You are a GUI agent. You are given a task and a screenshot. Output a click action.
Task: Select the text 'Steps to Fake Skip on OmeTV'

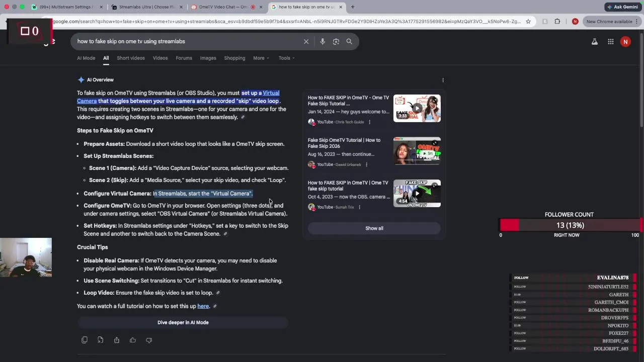click(x=115, y=131)
